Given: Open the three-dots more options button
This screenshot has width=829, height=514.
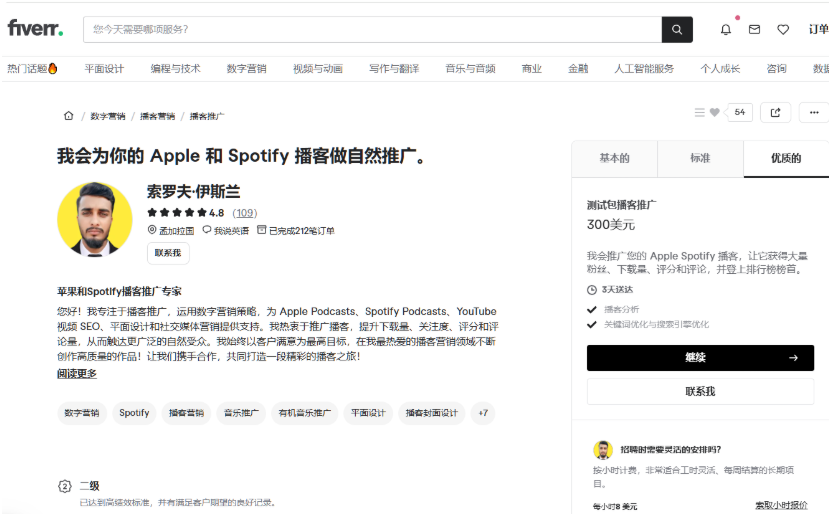Looking at the screenshot, I should pos(814,112).
